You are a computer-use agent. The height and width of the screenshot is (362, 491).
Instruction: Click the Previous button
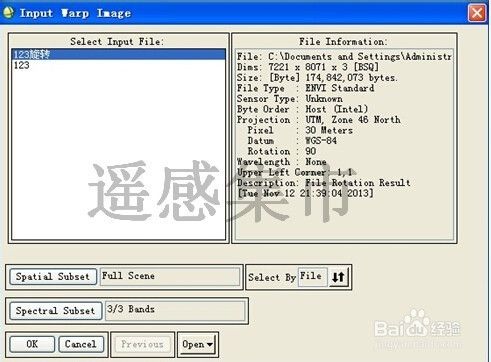[x=142, y=344]
